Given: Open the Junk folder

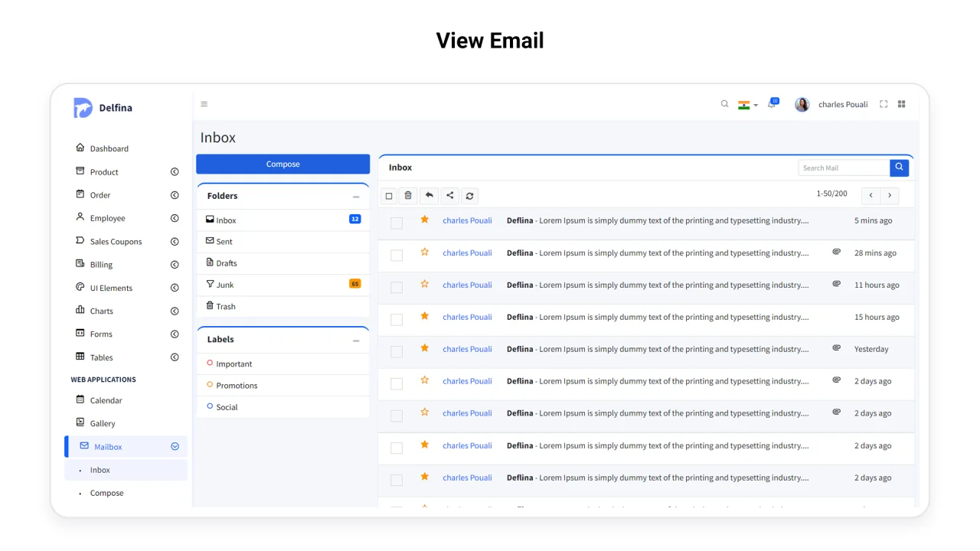Looking at the screenshot, I should [x=283, y=285].
